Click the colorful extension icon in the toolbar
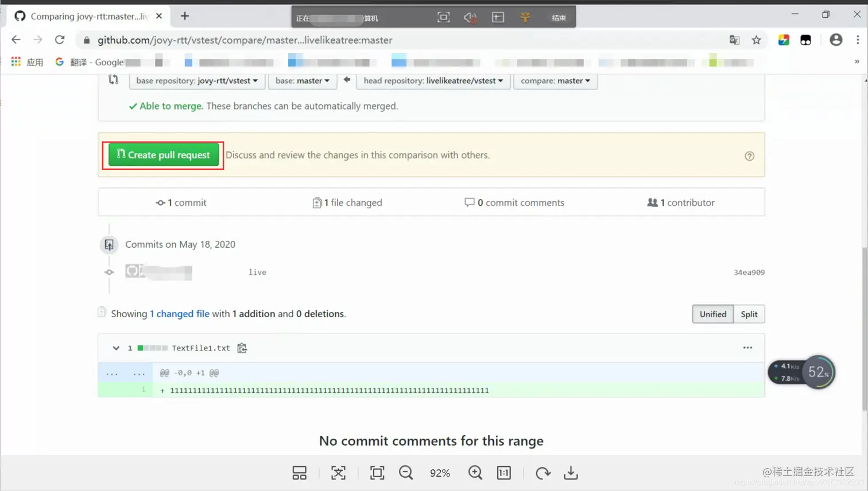Viewport: 868px width, 491px height. 784,40
